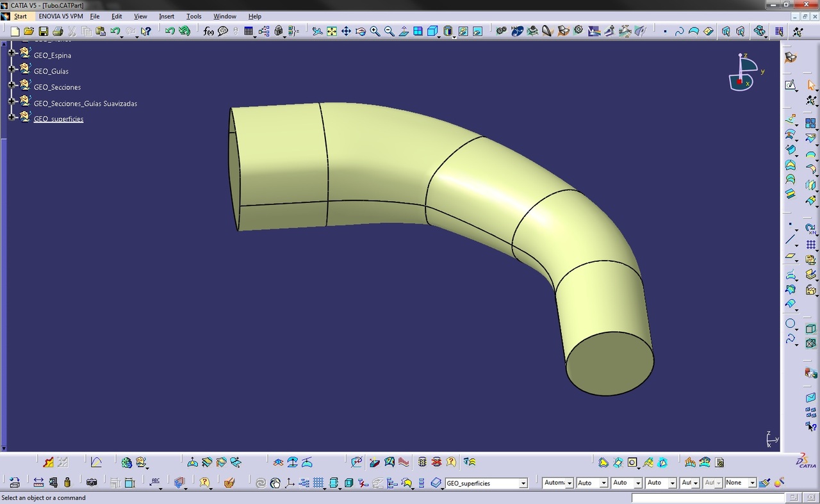820x504 pixels.
Task: Click the Open file folder icon
Action: [29, 31]
